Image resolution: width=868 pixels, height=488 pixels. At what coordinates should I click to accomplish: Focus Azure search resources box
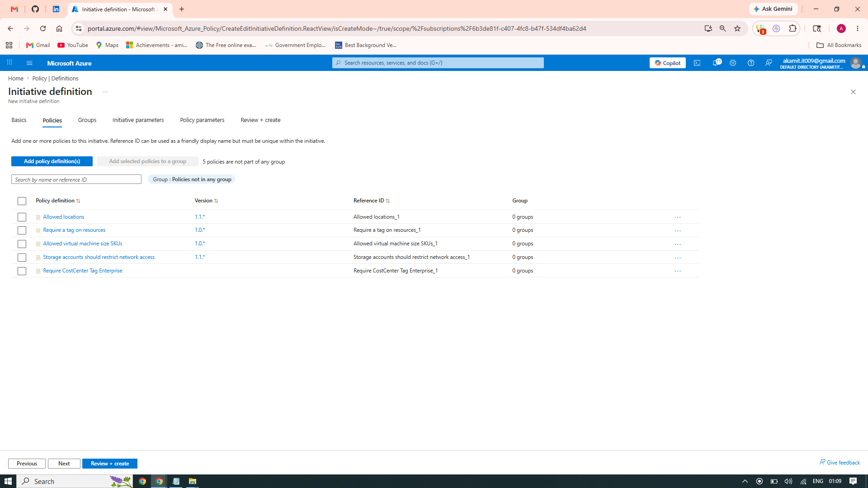(x=438, y=63)
